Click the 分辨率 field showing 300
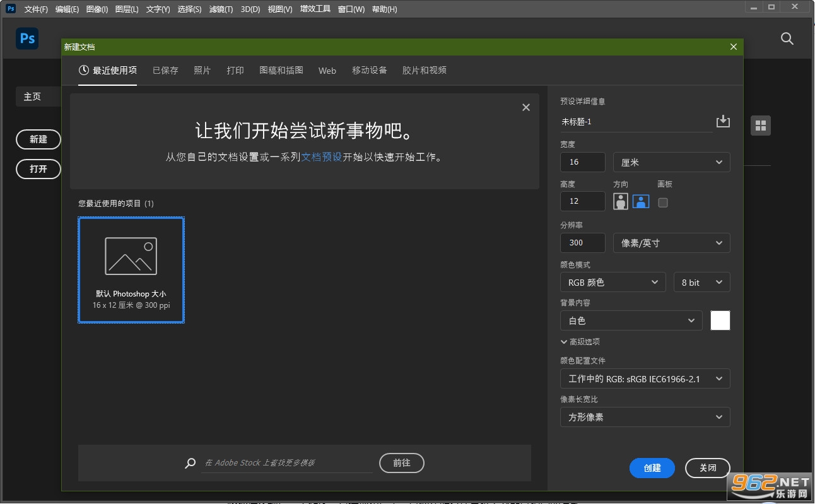 (583, 243)
